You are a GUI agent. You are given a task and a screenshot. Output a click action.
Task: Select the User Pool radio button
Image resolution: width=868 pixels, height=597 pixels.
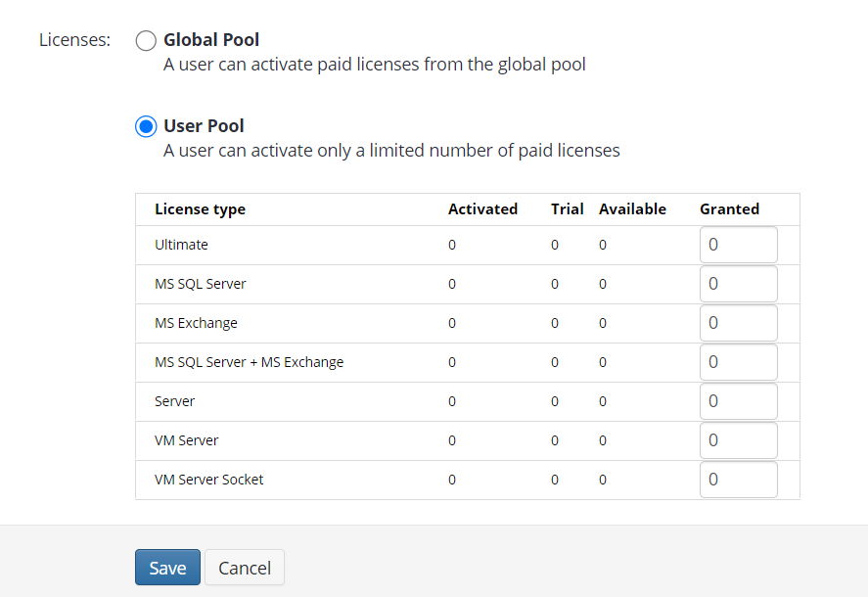(146, 126)
